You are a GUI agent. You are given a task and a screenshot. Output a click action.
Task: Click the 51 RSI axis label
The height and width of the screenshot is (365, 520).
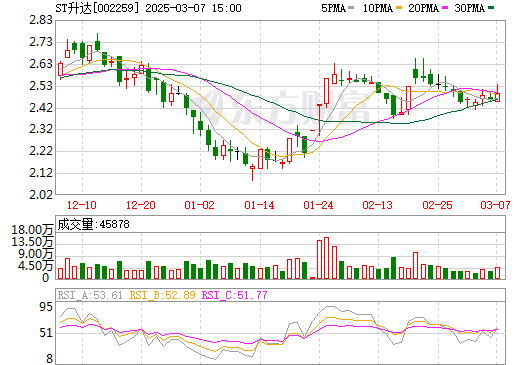click(x=46, y=333)
